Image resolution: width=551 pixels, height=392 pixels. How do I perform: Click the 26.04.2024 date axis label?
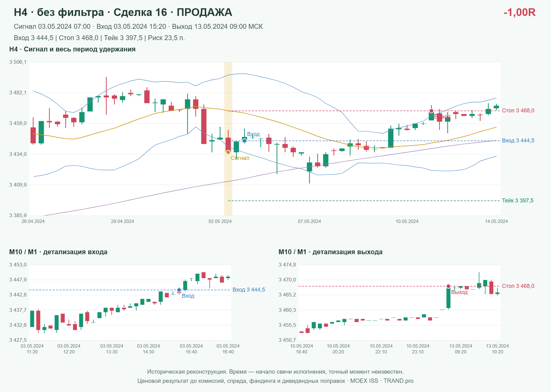pos(33,221)
